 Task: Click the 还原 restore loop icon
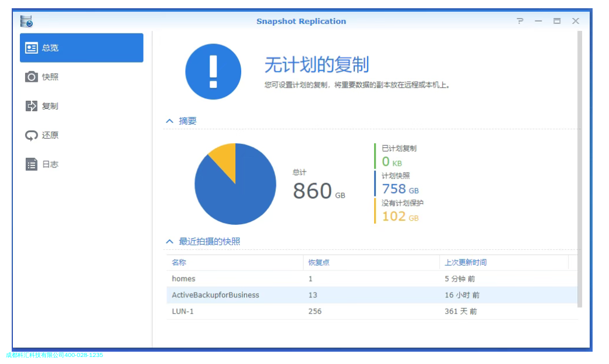[x=32, y=135]
